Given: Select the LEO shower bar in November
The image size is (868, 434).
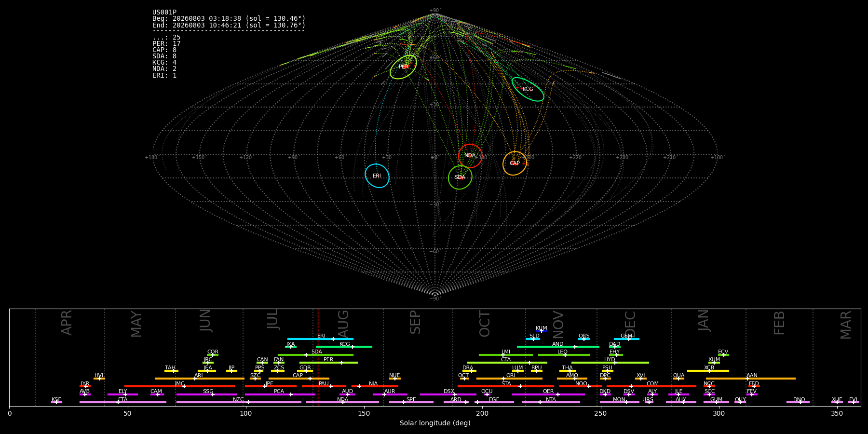Looking at the screenshot, I should 564,355.
